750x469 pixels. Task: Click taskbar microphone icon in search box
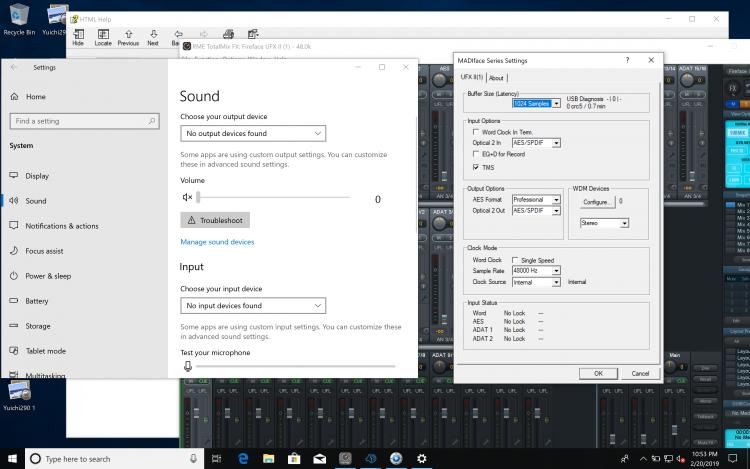click(x=193, y=458)
